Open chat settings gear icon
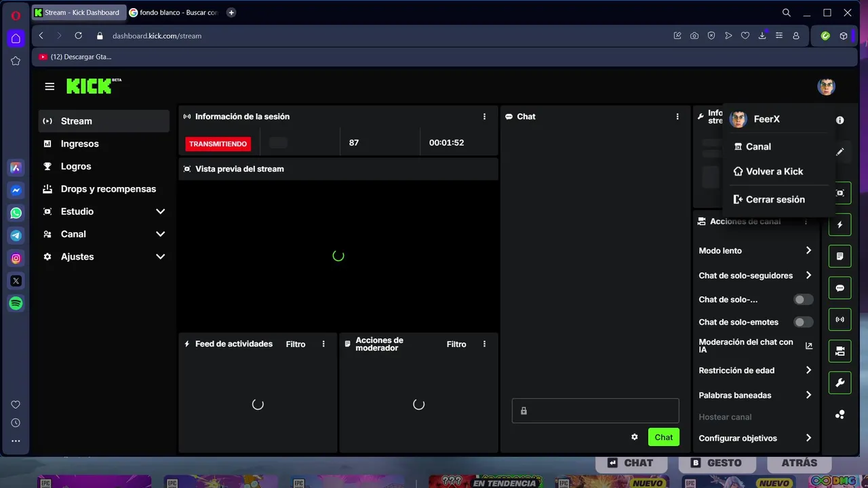This screenshot has height=488, width=868. 635,437
